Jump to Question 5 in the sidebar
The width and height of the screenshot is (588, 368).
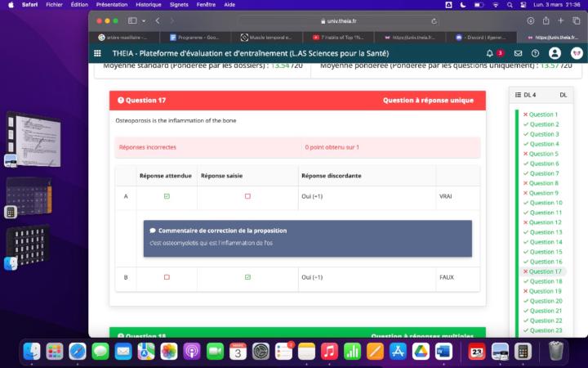tap(543, 154)
